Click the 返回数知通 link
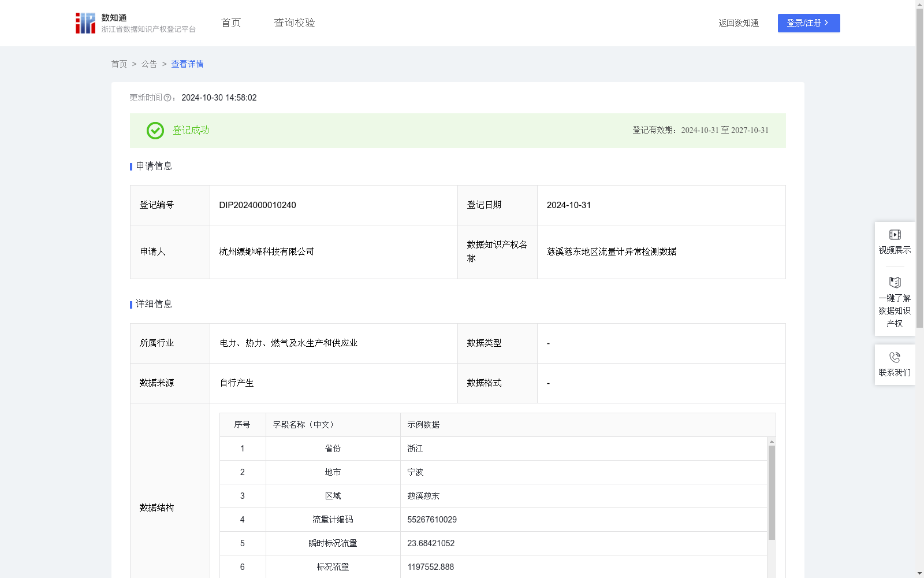The height and width of the screenshot is (578, 924). (739, 23)
